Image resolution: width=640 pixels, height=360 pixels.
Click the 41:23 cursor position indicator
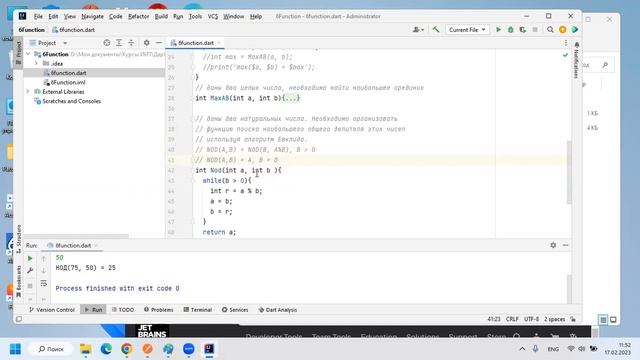click(494, 319)
